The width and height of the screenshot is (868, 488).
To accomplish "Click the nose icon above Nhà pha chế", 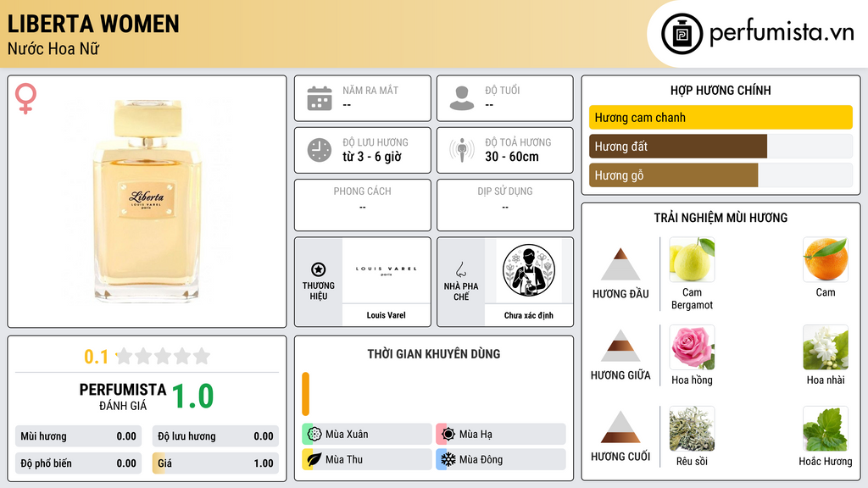I will point(460,269).
